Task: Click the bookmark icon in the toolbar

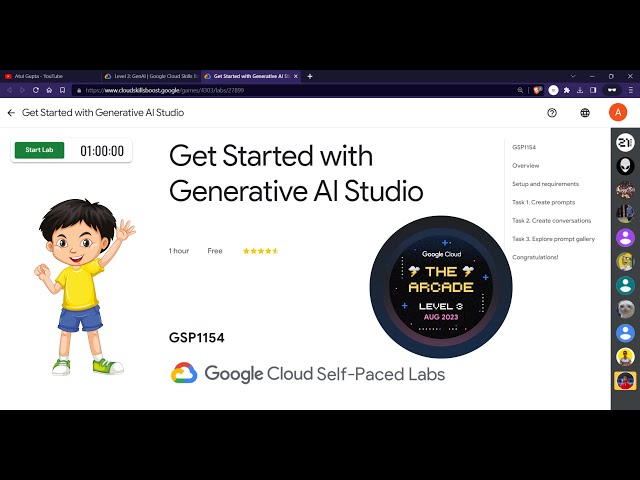Action: pyautogui.click(x=62, y=90)
